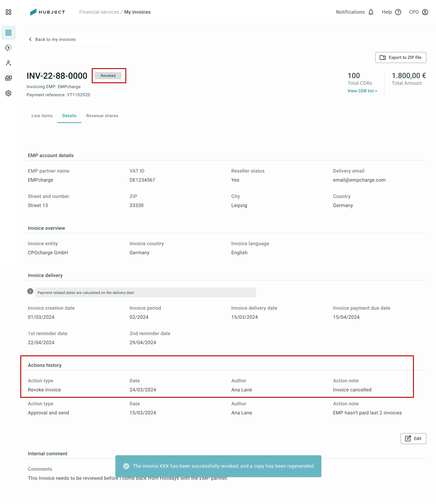The width and height of the screenshot is (436, 504).
Task: Open the View CDR list link
Action: 362,91
